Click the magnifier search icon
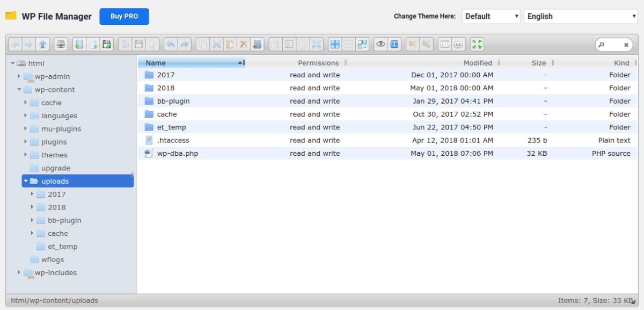This screenshot has width=644, height=310. (x=601, y=45)
